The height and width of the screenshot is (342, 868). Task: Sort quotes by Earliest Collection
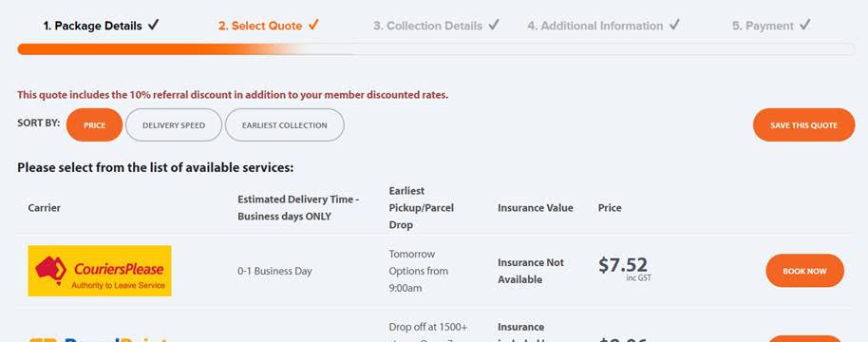click(x=285, y=125)
